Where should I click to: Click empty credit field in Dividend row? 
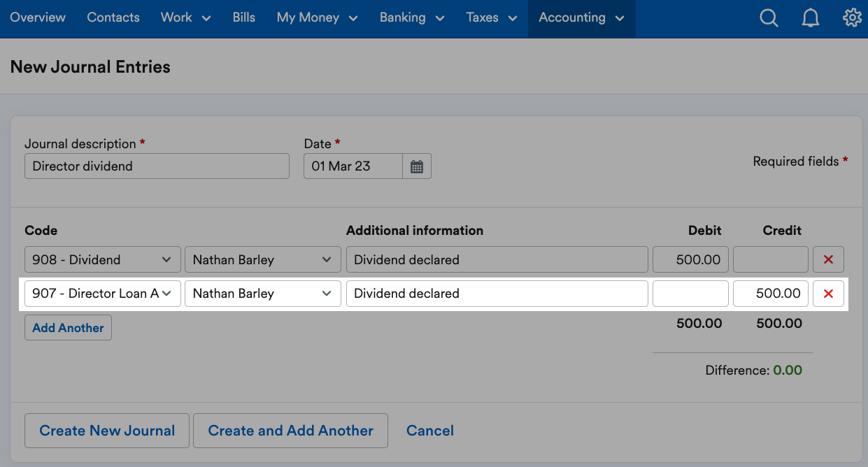(x=771, y=259)
